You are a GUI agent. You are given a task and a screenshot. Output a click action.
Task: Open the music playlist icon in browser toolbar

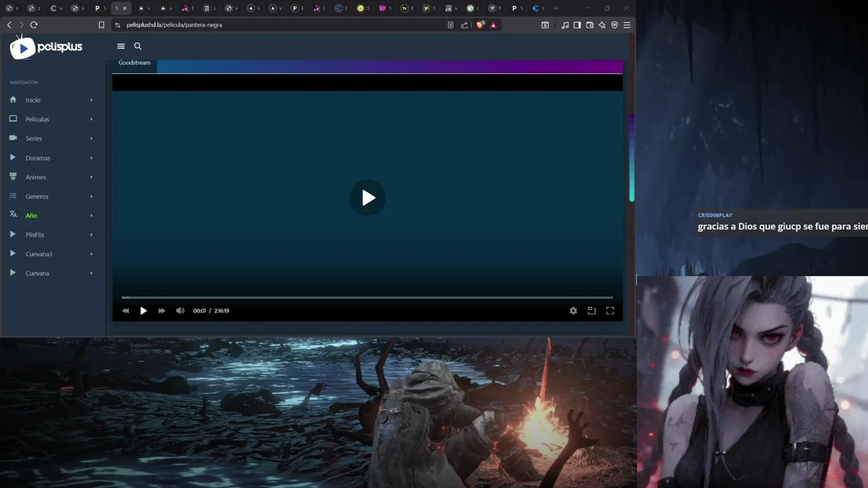click(x=565, y=25)
